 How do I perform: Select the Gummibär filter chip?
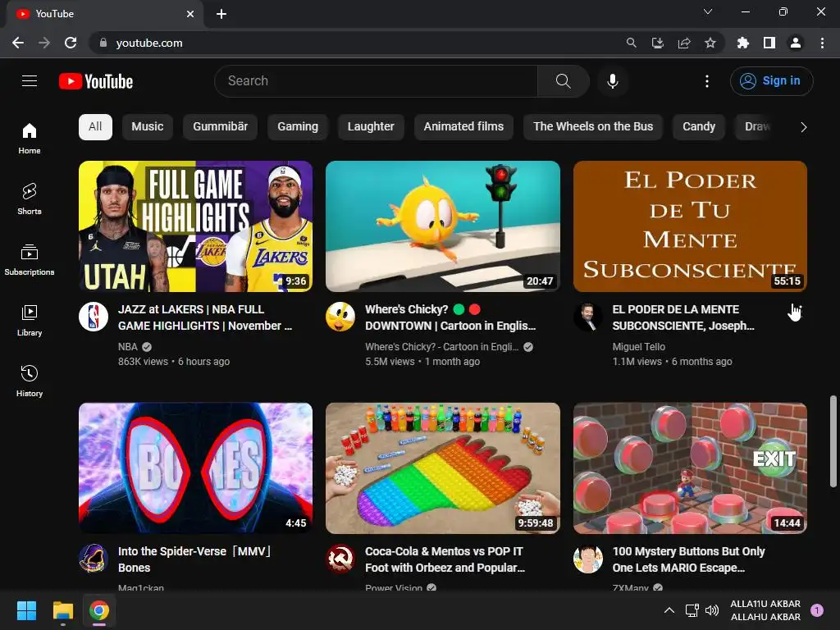(220, 127)
